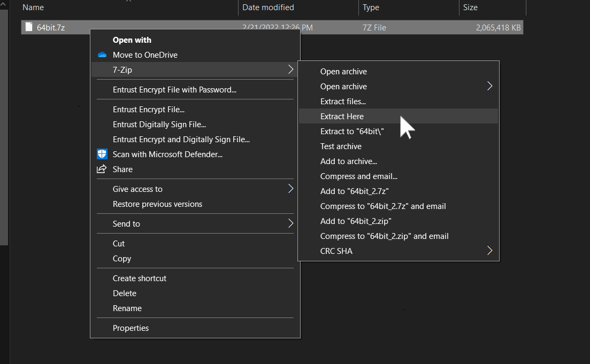The image size is (590, 364).
Task: Choose Create shortcut
Action: point(195,278)
